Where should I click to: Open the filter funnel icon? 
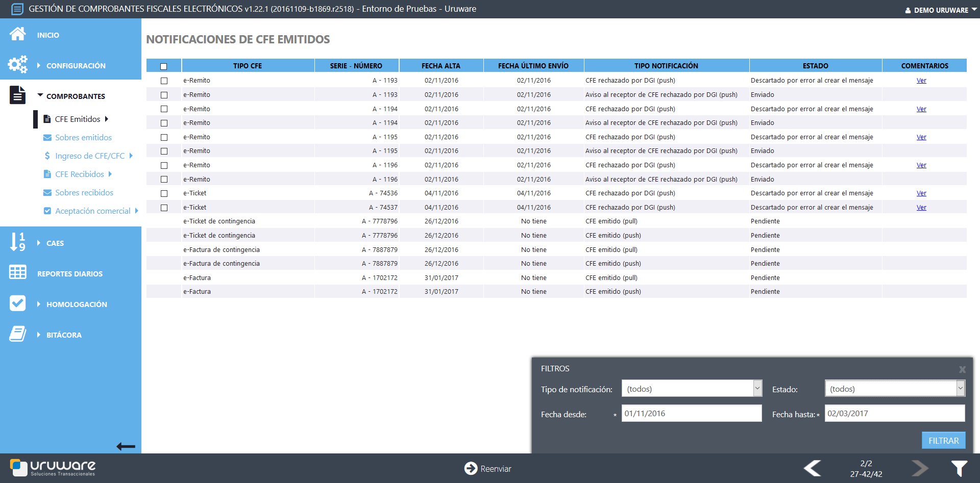pyautogui.click(x=959, y=468)
